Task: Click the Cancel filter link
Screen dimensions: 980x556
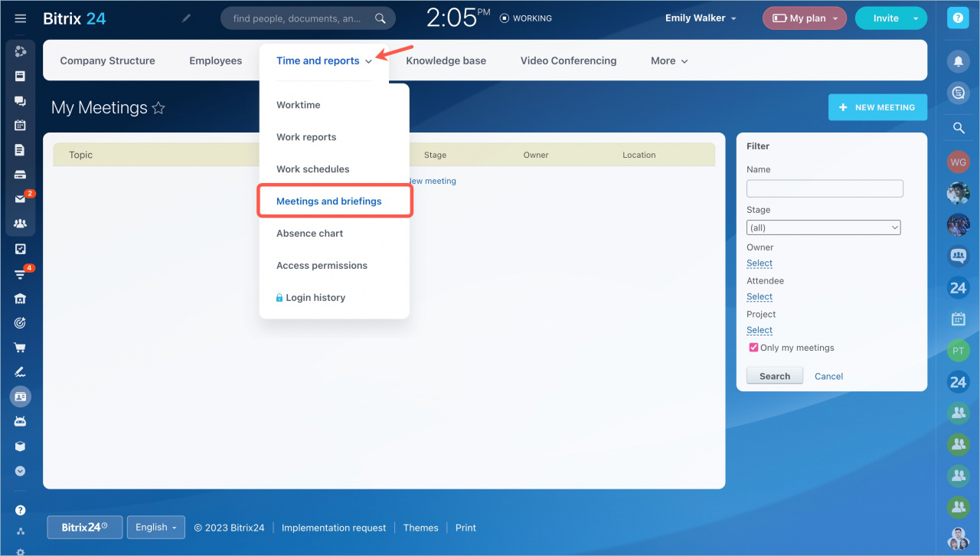Action: pos(828,376)
